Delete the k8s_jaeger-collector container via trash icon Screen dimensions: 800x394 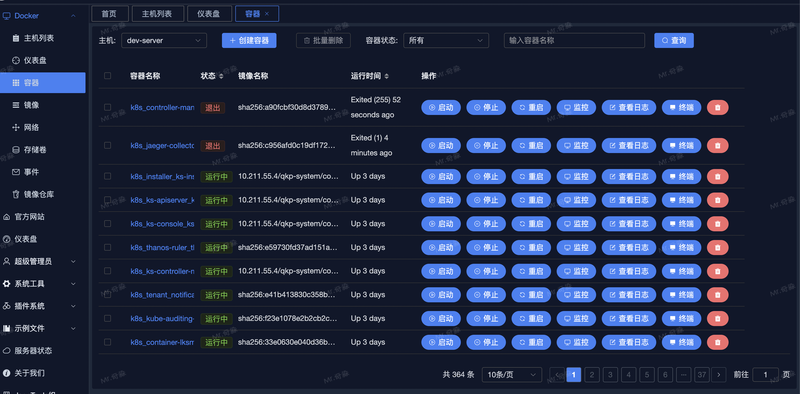[x=717, y=145]
